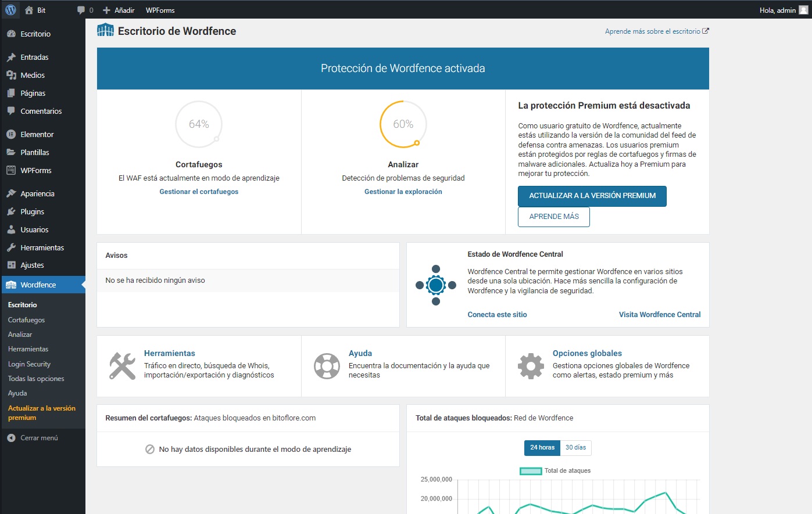Screen dimensions: 812x514
Task: Click the 60% Analizar progress circle
Action: tap(403, 124)
